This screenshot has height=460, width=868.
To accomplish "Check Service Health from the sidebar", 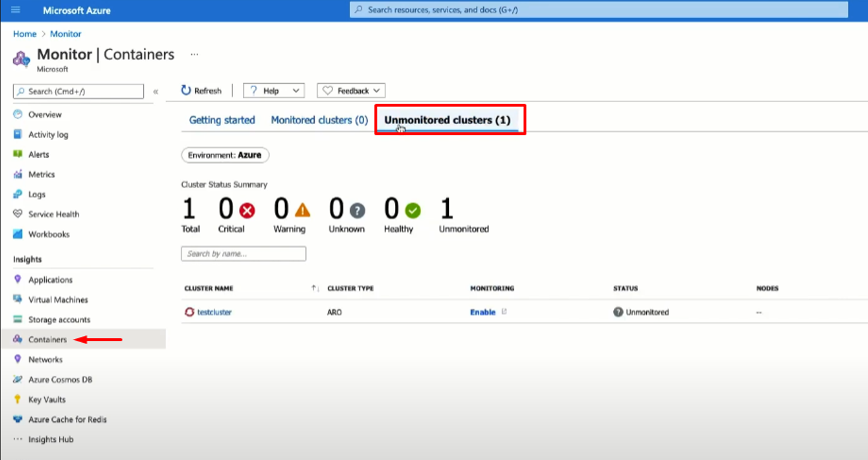I will (x=53, y=214).
